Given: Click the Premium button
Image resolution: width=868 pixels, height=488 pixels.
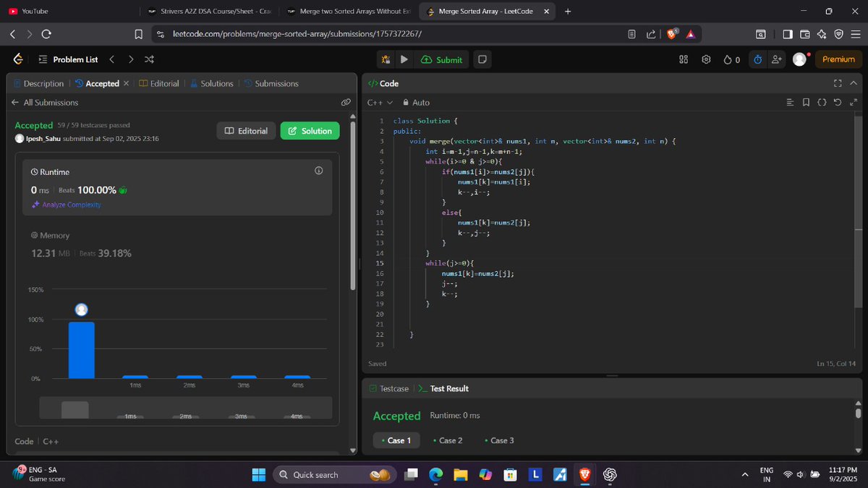Looking at the screenshot, I should click(838, 59).
